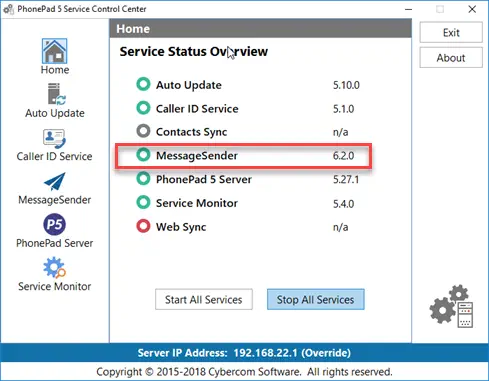Select the PhonePad Server sidebar label
This screenshot has height=381, width=489.
point(55,243)
